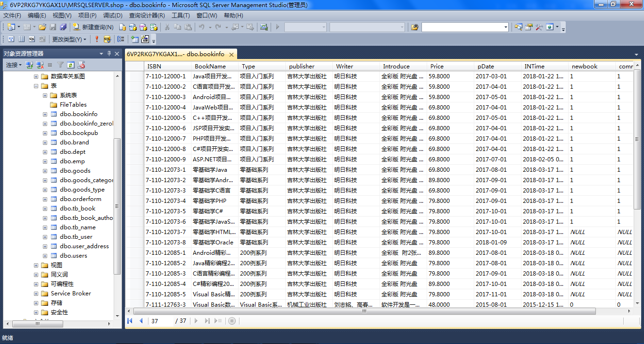The width and height of the screenshot is (644, 344).
Task: Click the stop-script icon in Object Explorer toolbar
Action: click(81, 65)
